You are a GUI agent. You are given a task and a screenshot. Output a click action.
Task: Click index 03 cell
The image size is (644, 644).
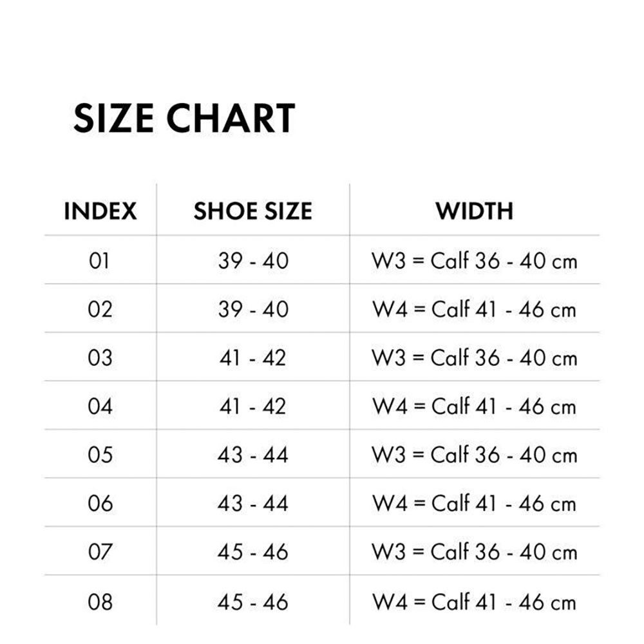[x=100, y=357]
